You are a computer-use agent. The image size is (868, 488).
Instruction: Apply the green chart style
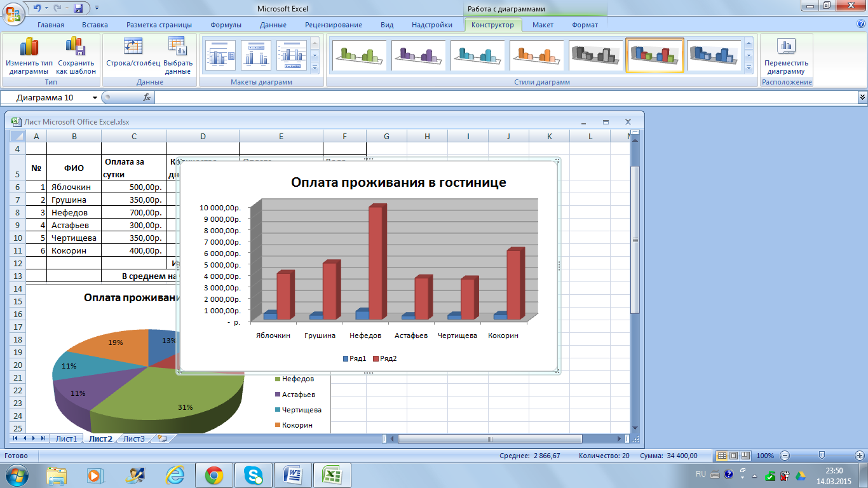pyautogui.click(x=359, y=55)
